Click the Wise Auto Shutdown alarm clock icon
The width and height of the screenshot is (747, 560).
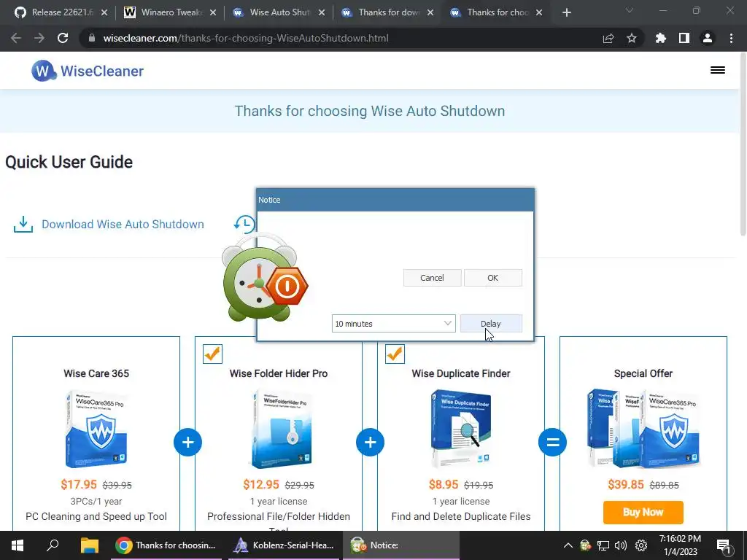(x=264, y=277)
